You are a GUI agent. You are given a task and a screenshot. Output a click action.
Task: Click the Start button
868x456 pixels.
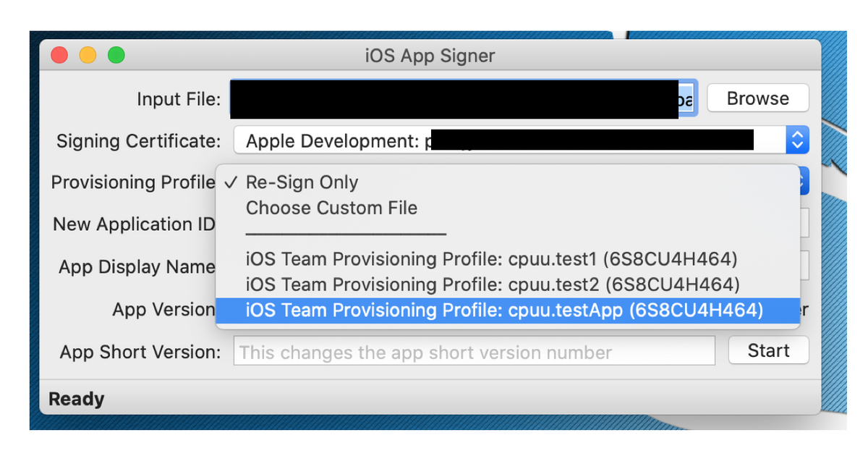pyautogui.click(x=768, y=351)
